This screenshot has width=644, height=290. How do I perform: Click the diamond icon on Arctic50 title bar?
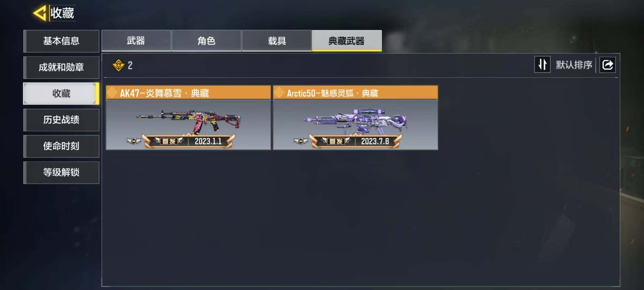tap(279, 93)
